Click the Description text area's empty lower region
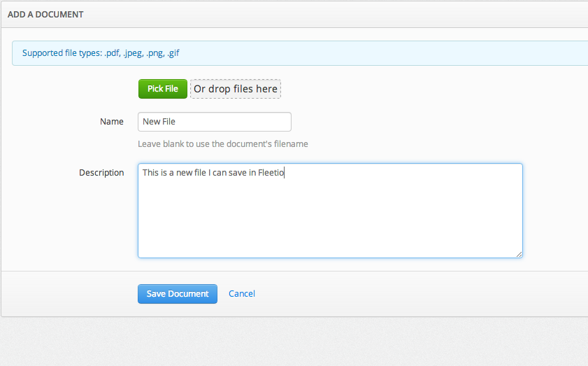 pos(330,221)
